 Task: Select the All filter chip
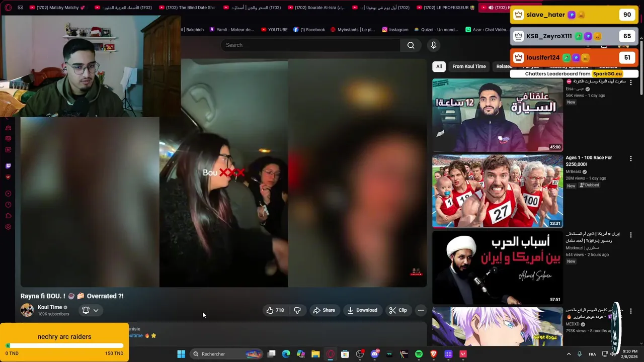click(x=439, y=66)
